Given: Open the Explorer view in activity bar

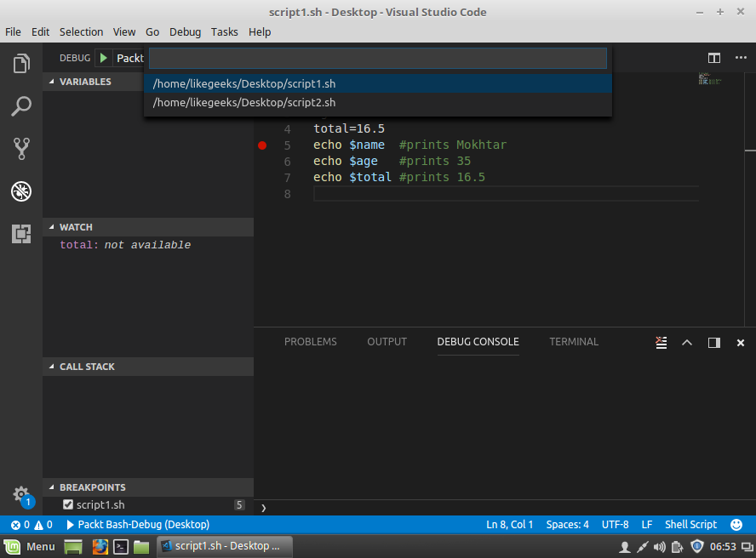Looking at the screenshot, I should (x=21, y=64).
